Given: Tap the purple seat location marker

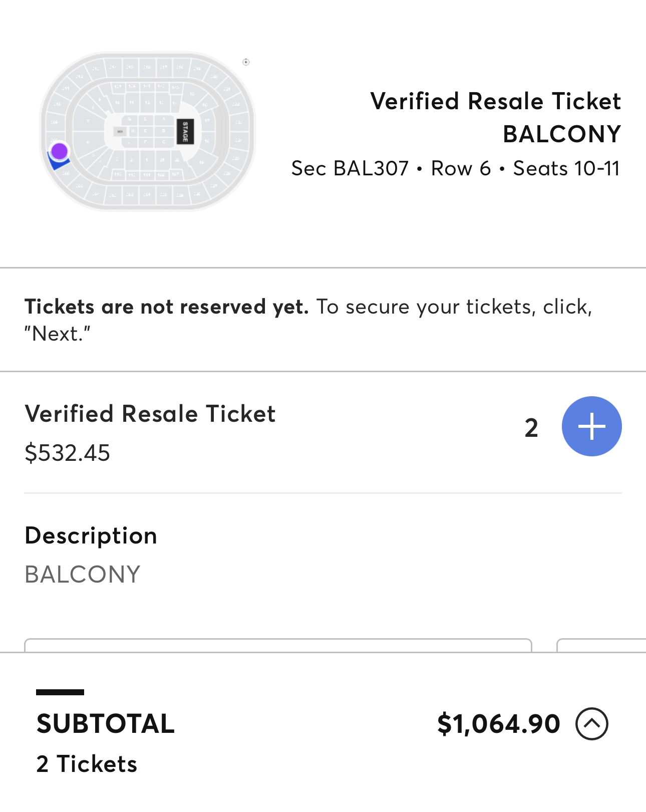Looking at the screenshot, I should tap(59, 151).
